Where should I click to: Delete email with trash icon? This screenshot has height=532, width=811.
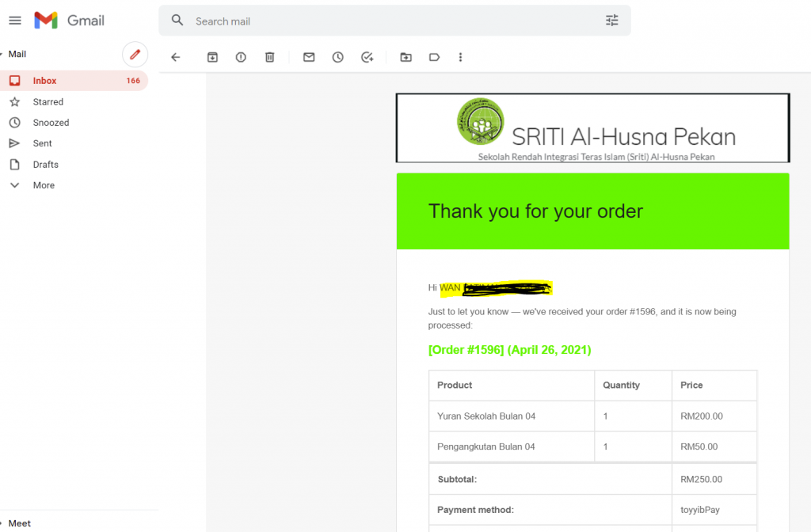tap(270, 57)
